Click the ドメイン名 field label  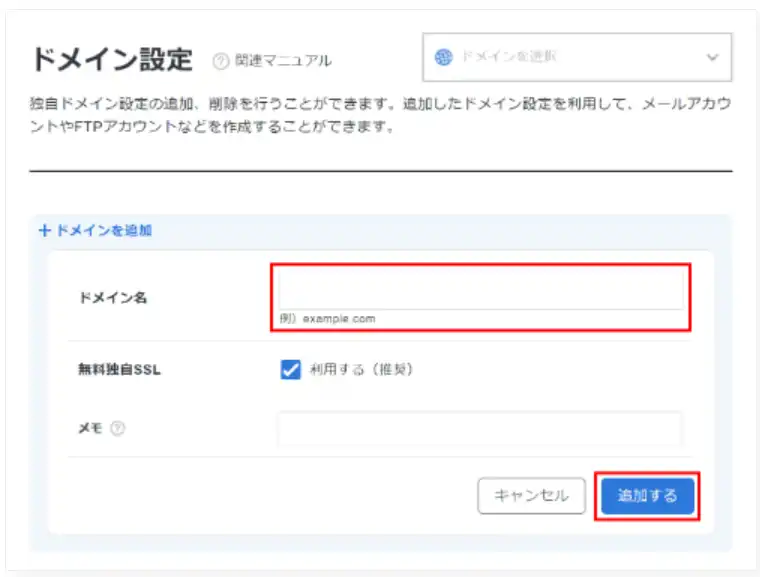click(x=113, y=298)
